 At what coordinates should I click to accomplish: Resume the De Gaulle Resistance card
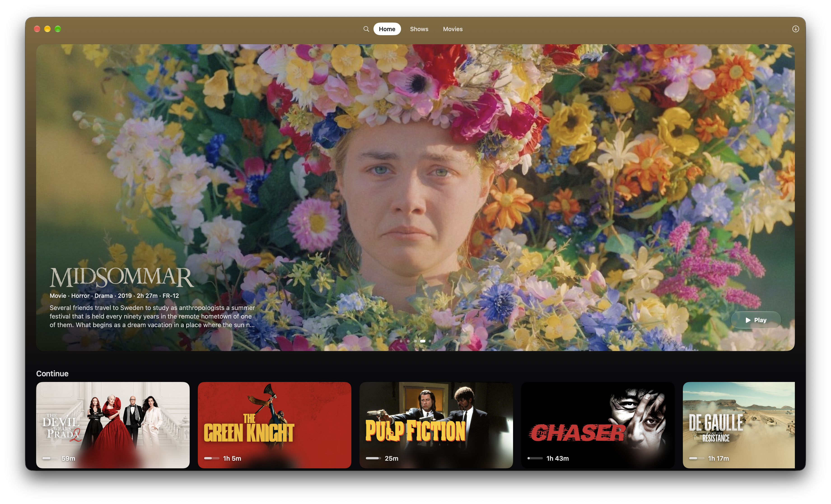click(739, 425)
